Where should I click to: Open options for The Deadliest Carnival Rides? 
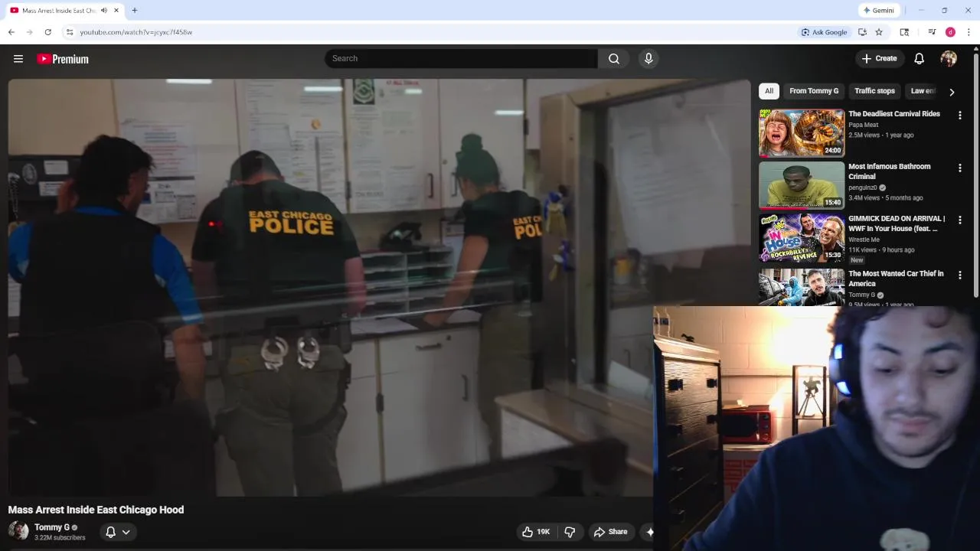tap(960, 116)
